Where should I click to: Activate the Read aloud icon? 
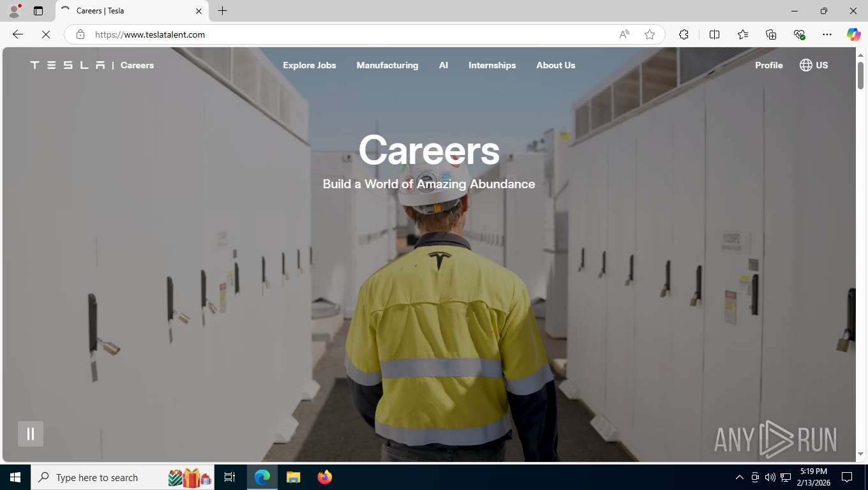point(624,34)
